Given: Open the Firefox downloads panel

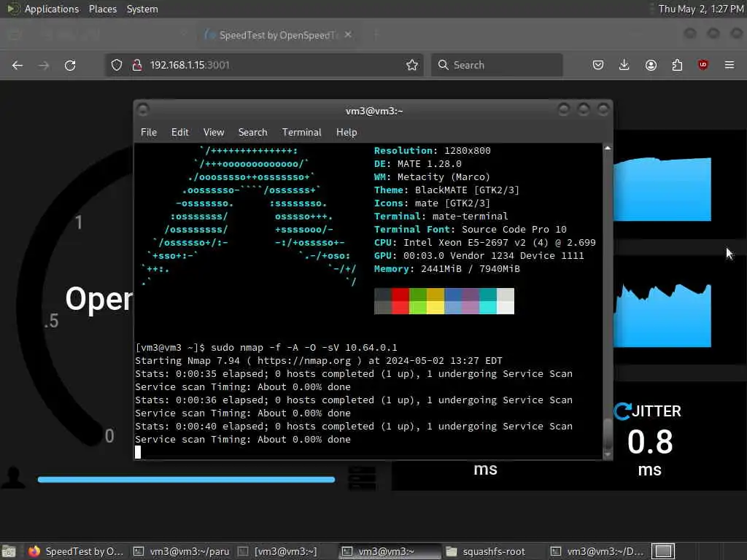Looking at the screenshot, I should point(624,65).
